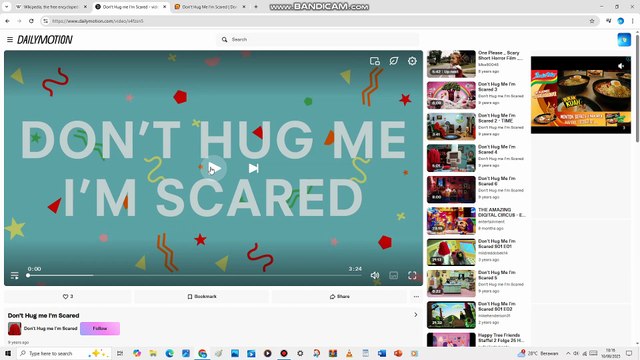Open the Dailymotion hamburger menu
This screenshot has width=640, height=360.
coord(10,40)
